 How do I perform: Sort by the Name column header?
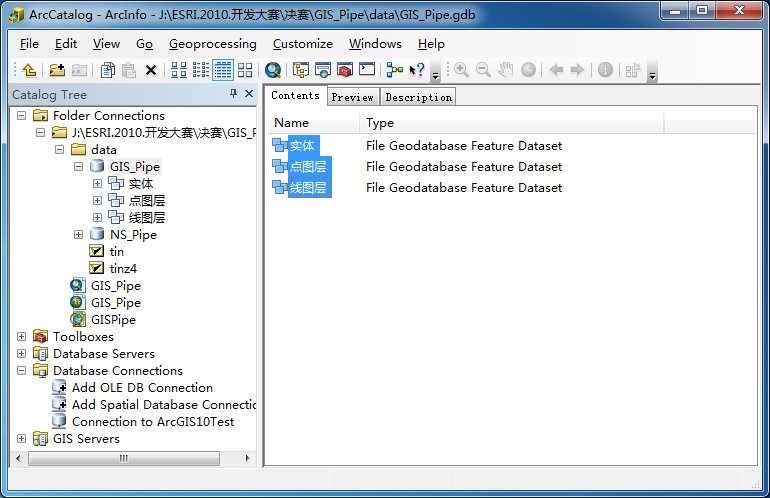[314, 123]
